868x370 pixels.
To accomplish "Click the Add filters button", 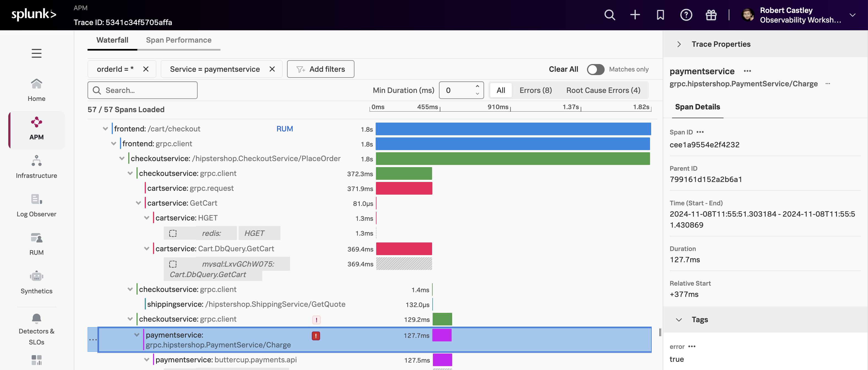I will click(320, 69).
